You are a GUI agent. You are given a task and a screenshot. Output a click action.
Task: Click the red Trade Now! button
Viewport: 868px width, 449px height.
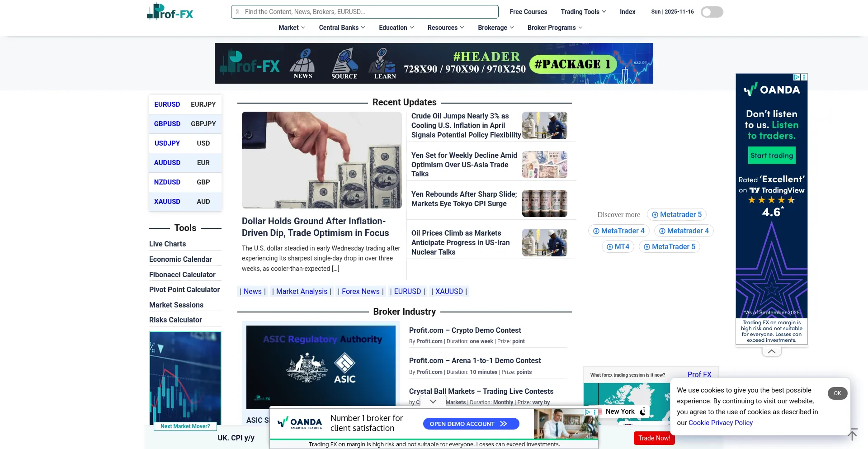click(x=654, y=438)
